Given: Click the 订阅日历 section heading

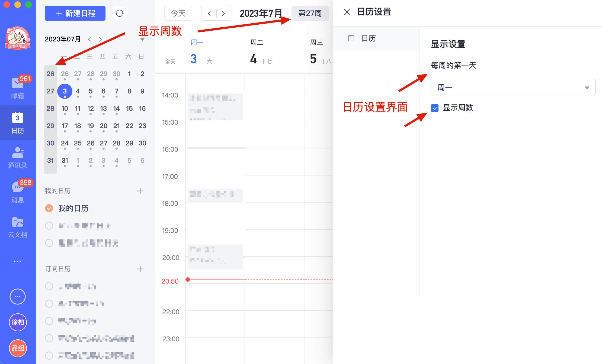Looking at the screenshot, I should 58,269.
